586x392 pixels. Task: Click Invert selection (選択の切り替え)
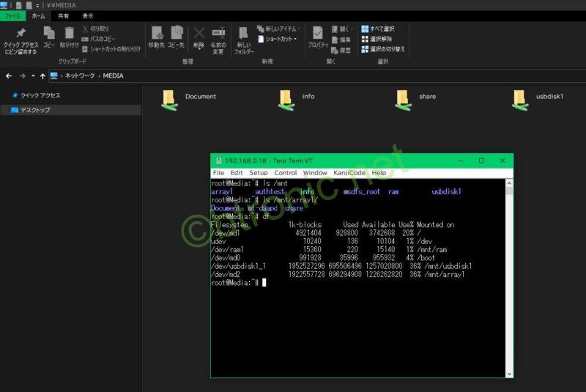tap(382, 49)
